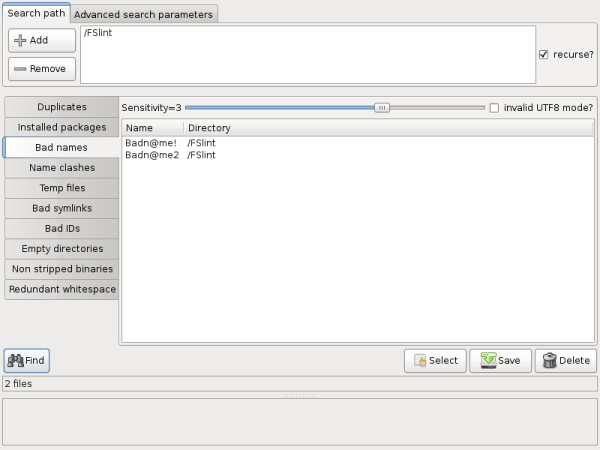Click the Add path plus icon
This screenshot has height=450, width=600.
tap(20, 40)
